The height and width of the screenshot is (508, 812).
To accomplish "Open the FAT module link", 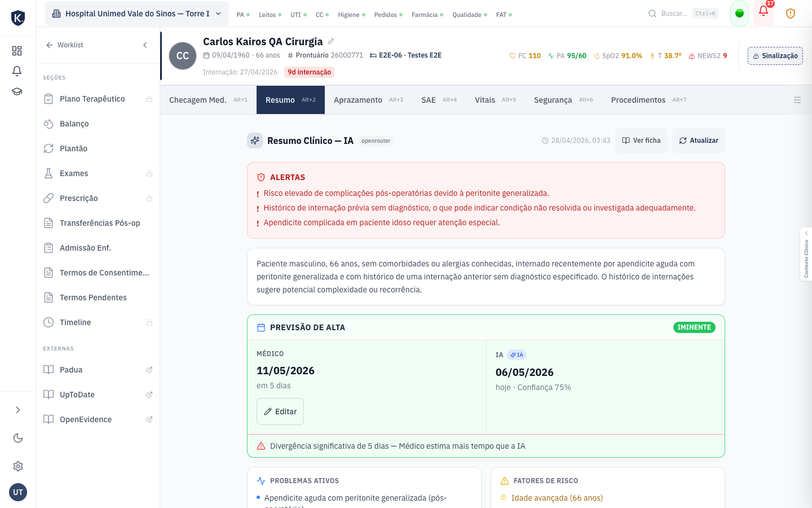I will pyautogui.click(x=504, y=15).
